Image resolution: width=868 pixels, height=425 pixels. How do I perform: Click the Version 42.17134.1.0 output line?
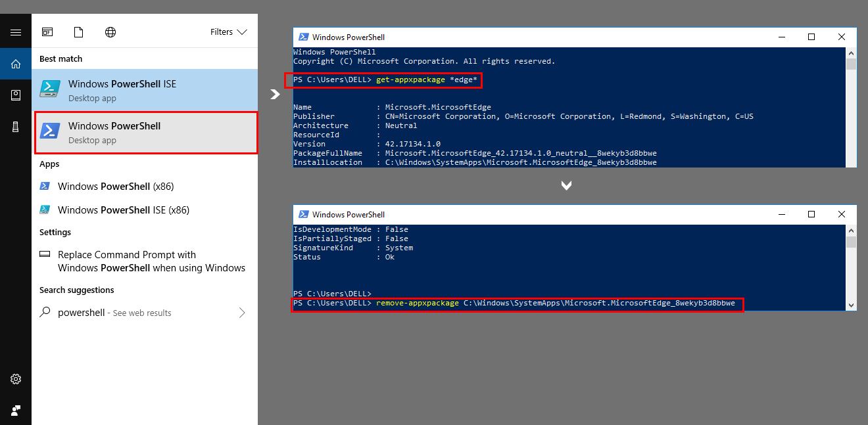pos(367,144)
